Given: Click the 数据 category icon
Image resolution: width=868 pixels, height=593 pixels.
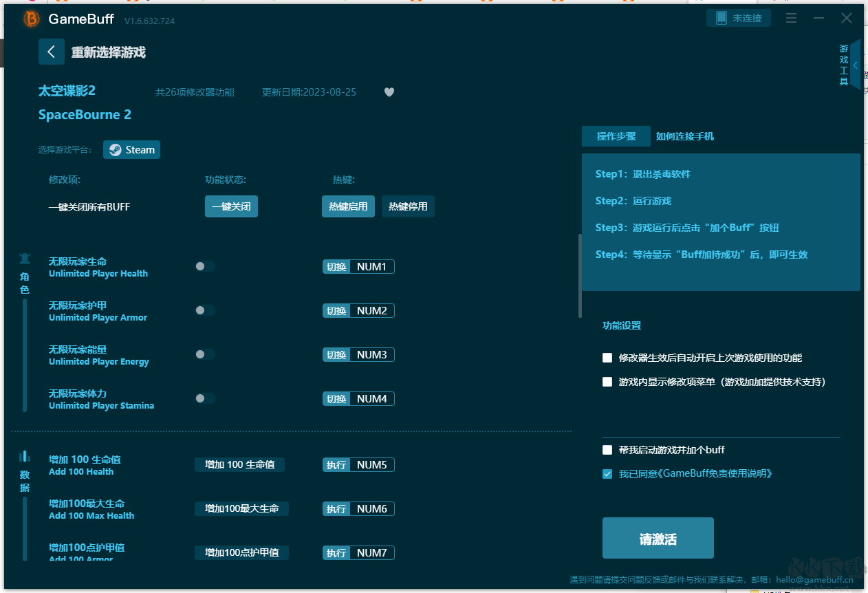Looking at the screenshot, I should [x=25, y=456].
